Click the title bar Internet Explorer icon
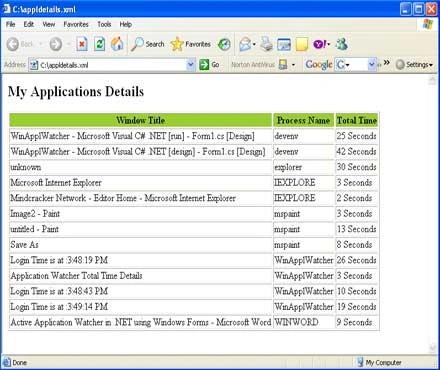Viewport: 440px width, 370px height. coord(6,9)
